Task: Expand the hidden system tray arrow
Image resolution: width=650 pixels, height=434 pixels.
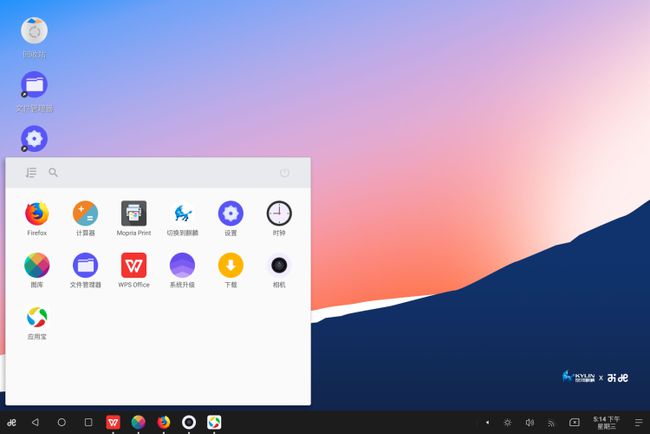Action: (x=487, y=423)
